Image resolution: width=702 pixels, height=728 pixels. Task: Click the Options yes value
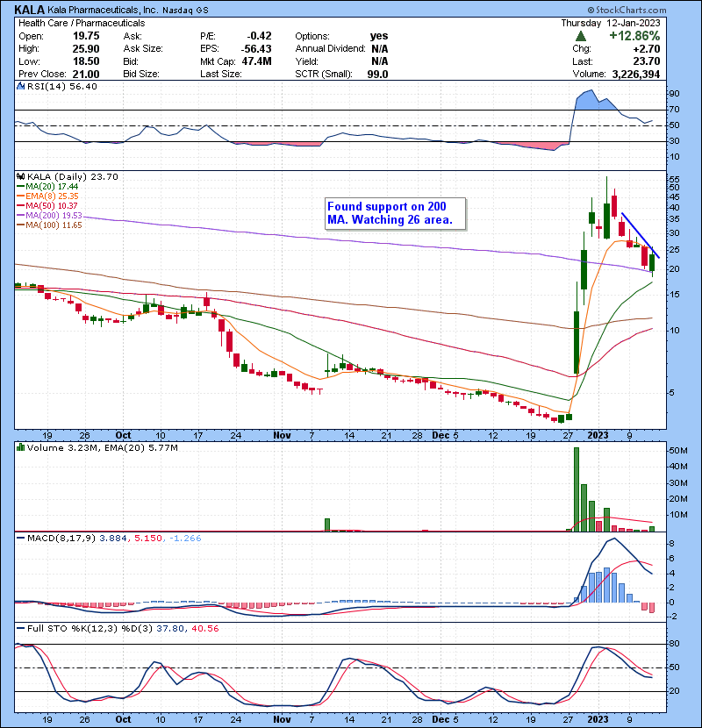point(379,36)
